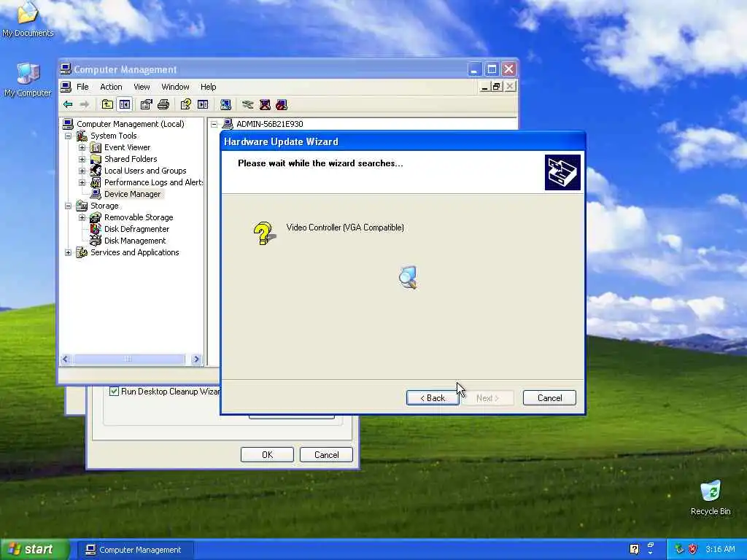Select the Recycle Bin desktop icon

point(711,497)
